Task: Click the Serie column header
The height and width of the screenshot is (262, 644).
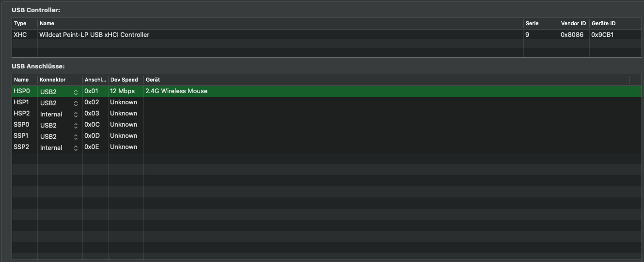Action: (532, 23)
